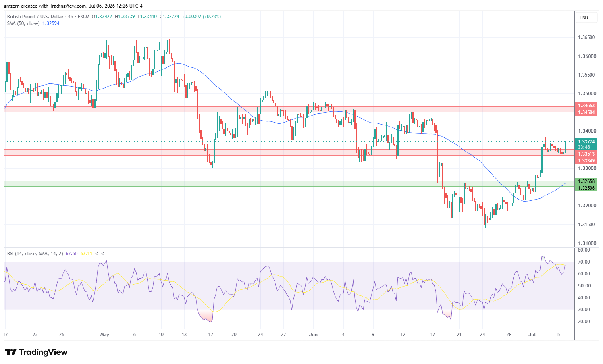Click the low price L1.33410

[x=147, y=17]
